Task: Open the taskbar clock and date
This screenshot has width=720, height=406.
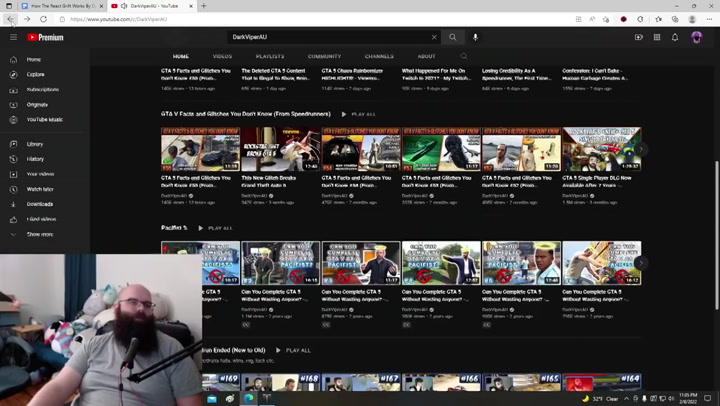Action: pyautogui.click(x=688, y=398)
